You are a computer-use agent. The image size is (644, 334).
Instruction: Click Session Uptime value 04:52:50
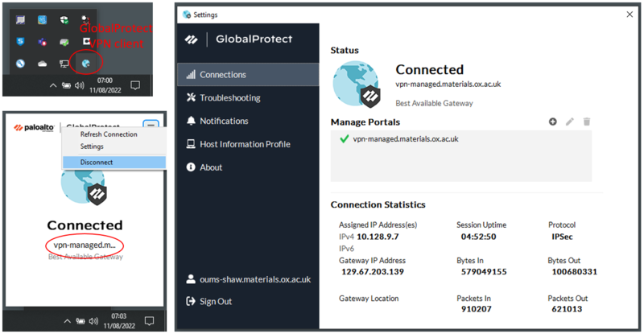click(478, 237)
